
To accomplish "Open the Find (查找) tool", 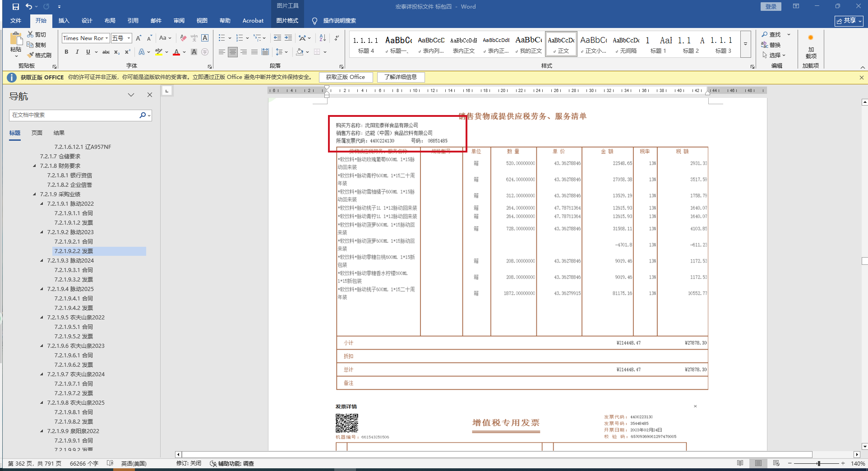I will (772, 35).
